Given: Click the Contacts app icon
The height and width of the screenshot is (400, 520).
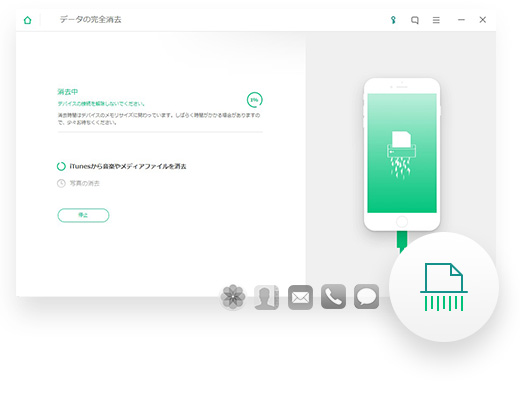Looking at the screenshot, I should click(267, 297).
